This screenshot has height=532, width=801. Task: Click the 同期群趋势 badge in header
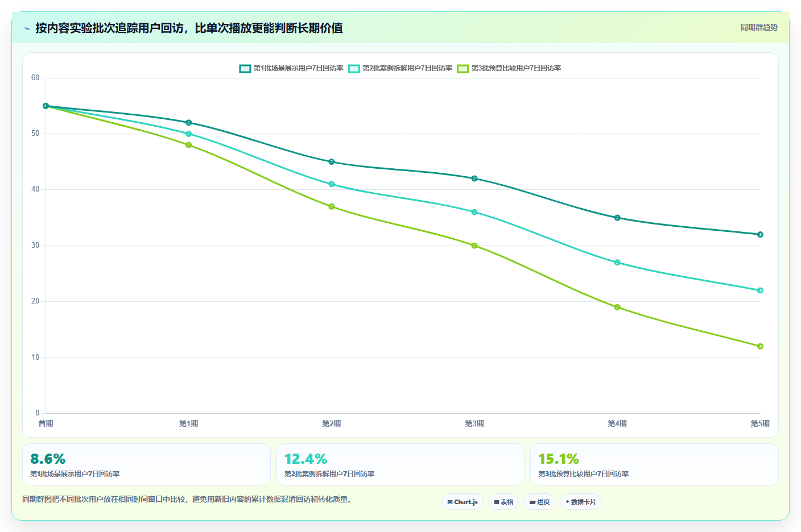(x=759, y=27)
